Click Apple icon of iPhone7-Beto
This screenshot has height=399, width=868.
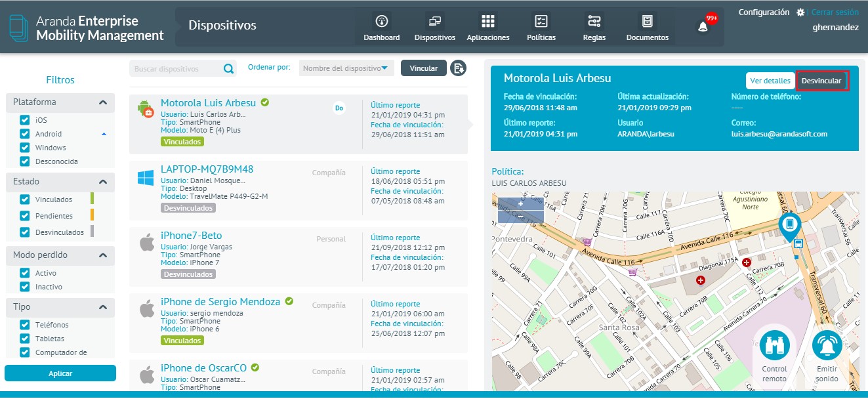pyautogui.click(x=146, y=243)
